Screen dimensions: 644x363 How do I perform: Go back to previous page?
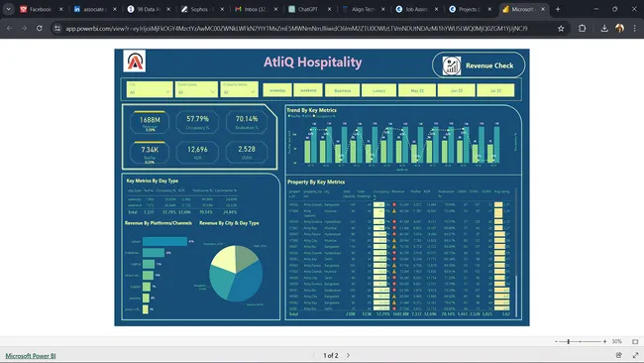(x=9, y=29)
